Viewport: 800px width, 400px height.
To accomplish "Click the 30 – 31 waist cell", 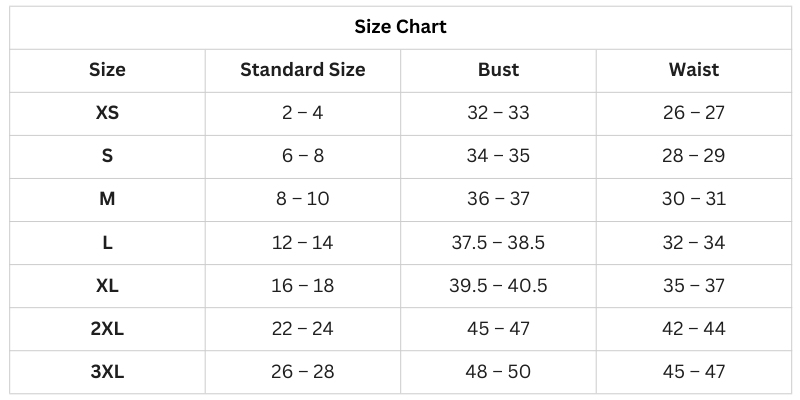I will click(x=694, y=199).
